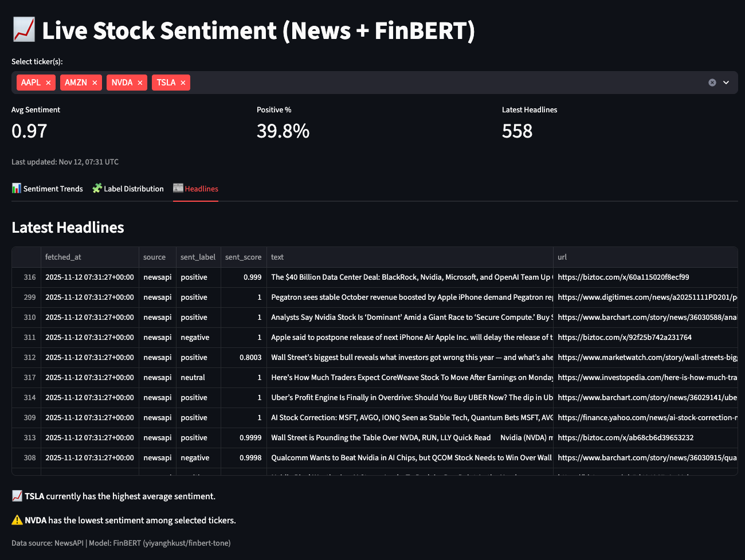
Task: Remove the TSLA ticker tag
Action: (183, 83)
